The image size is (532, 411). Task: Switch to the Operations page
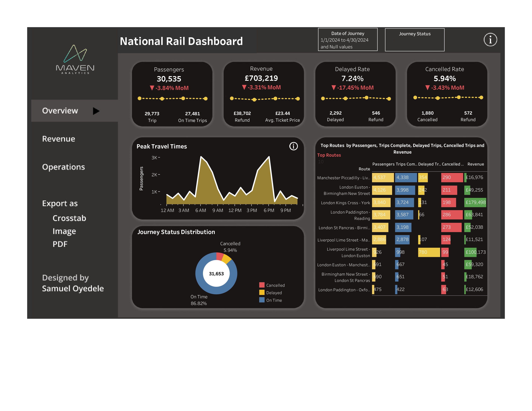[x=63, y=167]
